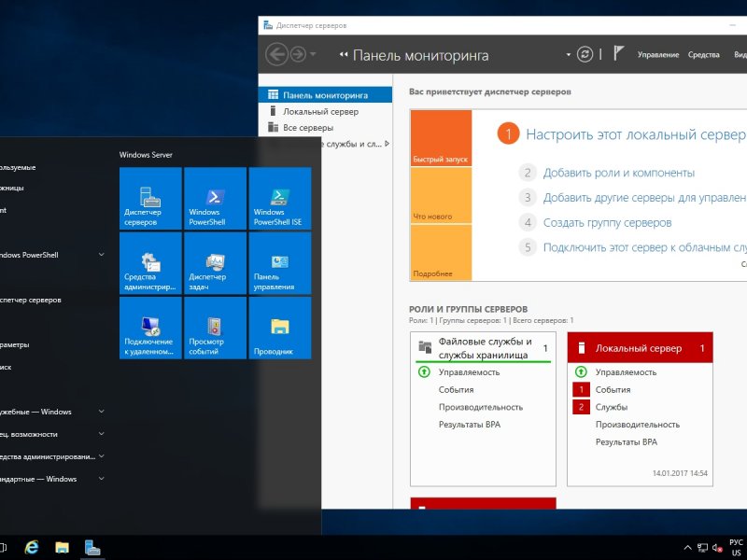Expand the Спец. возможности folder

pos(102,434)
